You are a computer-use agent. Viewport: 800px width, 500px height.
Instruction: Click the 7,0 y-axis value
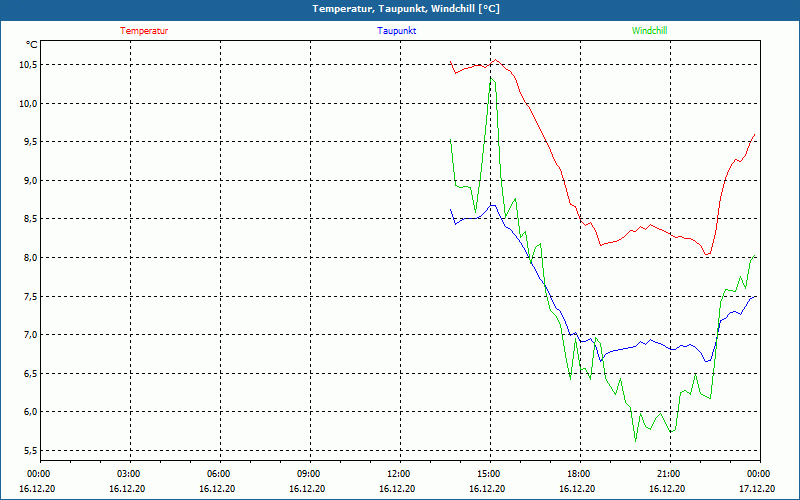tap(30, 335)
